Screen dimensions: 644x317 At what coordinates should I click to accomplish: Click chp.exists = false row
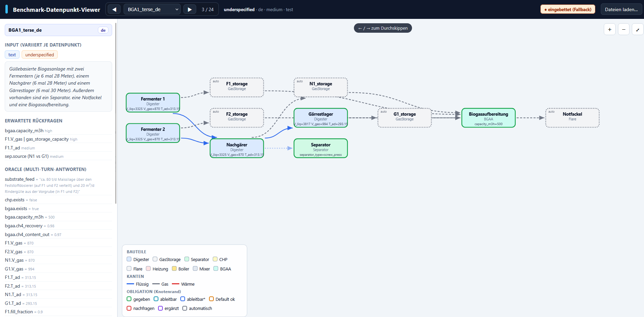tap(58, 200)
